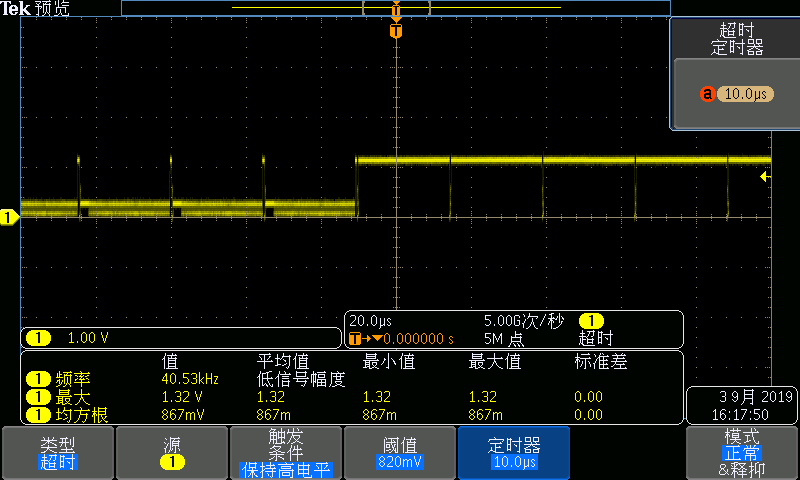800x480 pixels.
Task: Click the 0.000000 s trigger delay readout
Action: click(418, 339)
